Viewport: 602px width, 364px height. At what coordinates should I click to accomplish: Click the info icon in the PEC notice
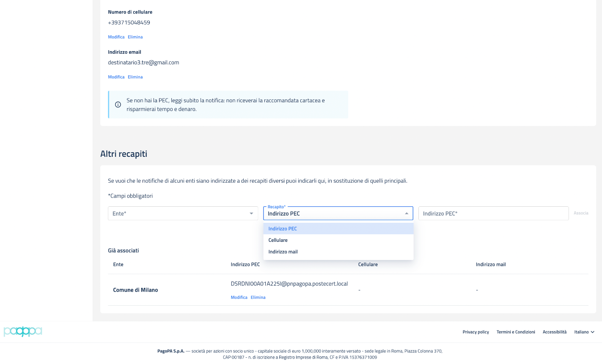pos(118,104)
